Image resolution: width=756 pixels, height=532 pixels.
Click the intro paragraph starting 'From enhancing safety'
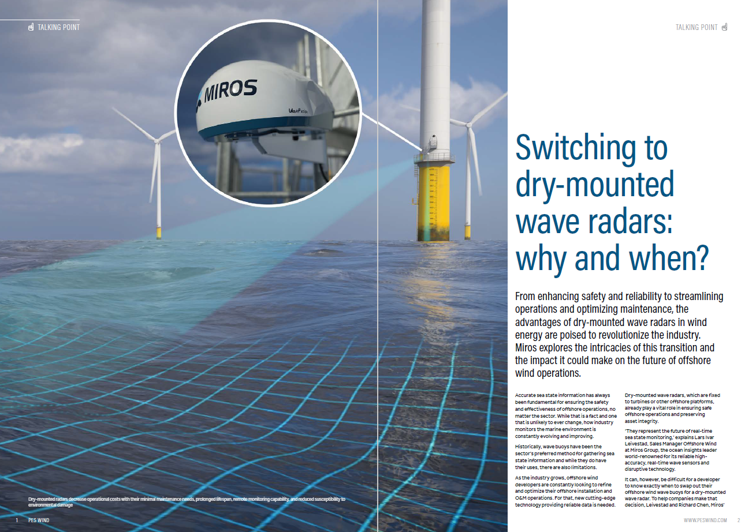(x=619, y=335)
